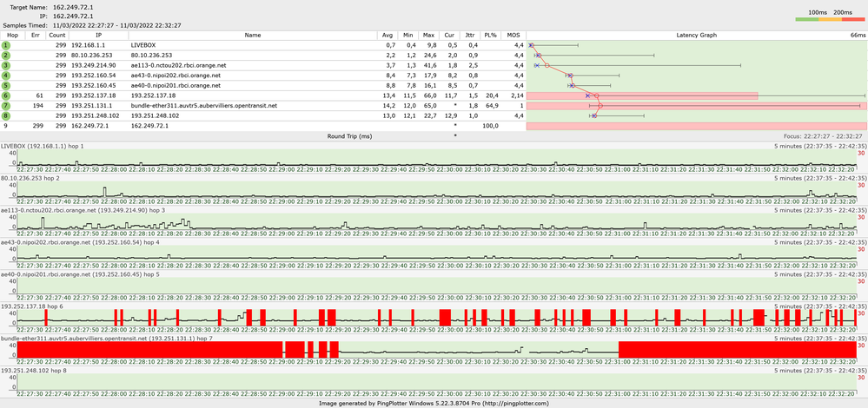Select the hop 2 green circle icon
This screenshot has width=868, height=408.
tap(6, 55)
